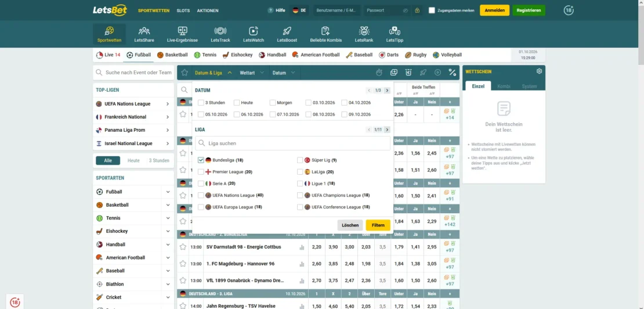
Task: Check the Süper Lig checkbox
Action: [300, 160]
